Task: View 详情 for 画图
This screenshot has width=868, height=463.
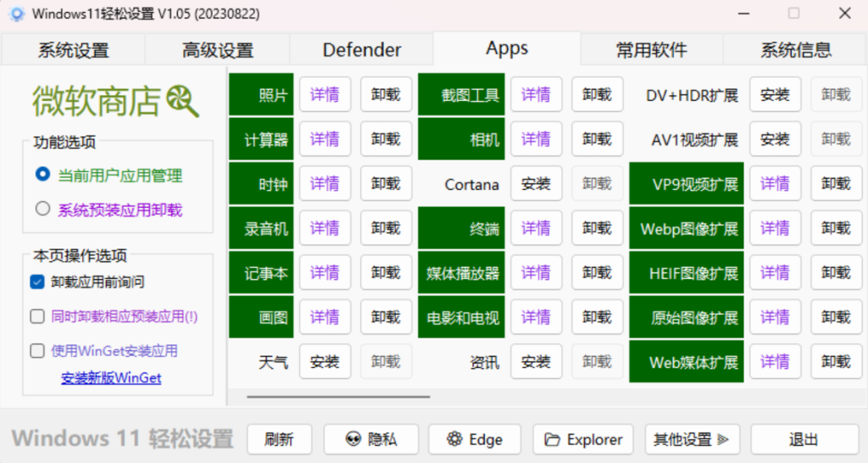Action: 325,317
